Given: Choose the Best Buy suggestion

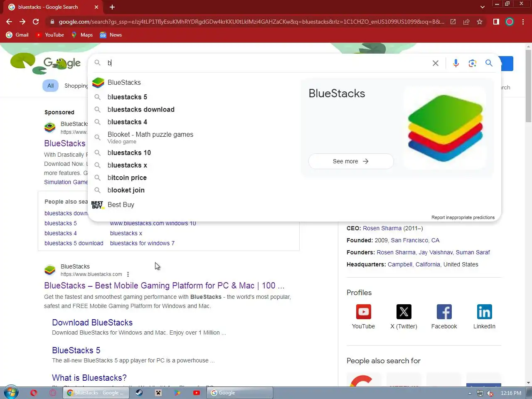Looking at the screenshot, I should (x=193, y=204).
